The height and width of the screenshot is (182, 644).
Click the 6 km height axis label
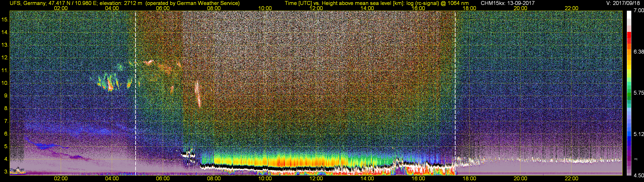6,134
